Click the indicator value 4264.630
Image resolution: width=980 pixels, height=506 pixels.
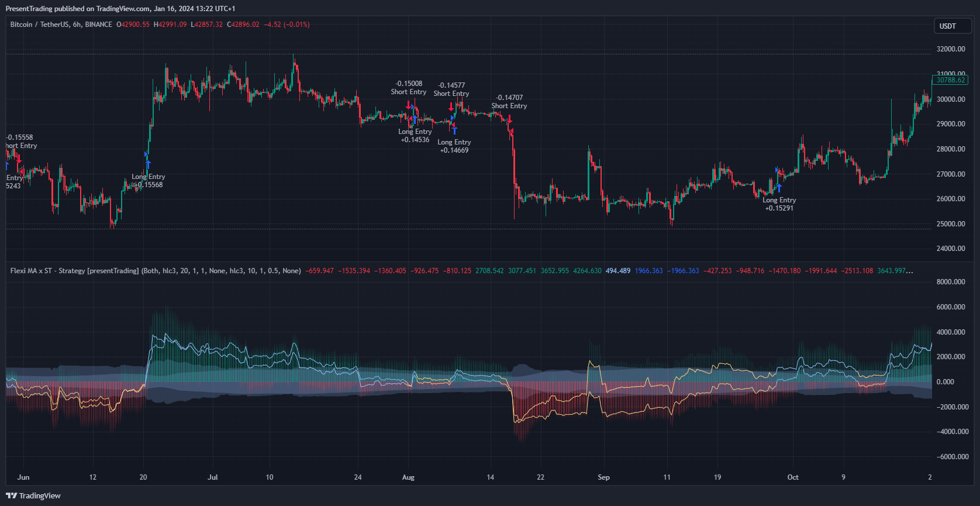(587, 271)
